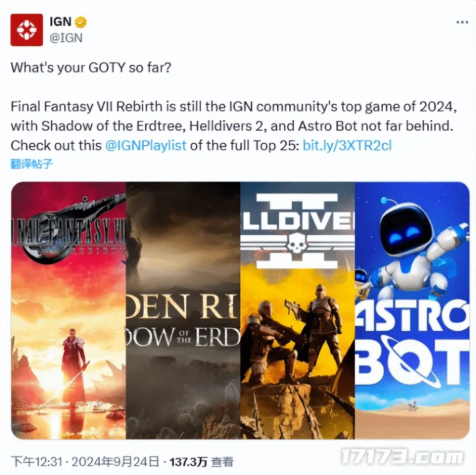This screenshot has width=476, height=475.
Task: Open the @IGN handle link
Action: [66, 38]
